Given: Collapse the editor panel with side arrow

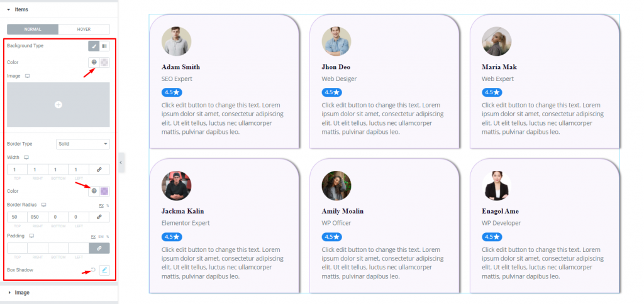Looking at the screenshot, I should pyautogui.click(x=121, y=163).
